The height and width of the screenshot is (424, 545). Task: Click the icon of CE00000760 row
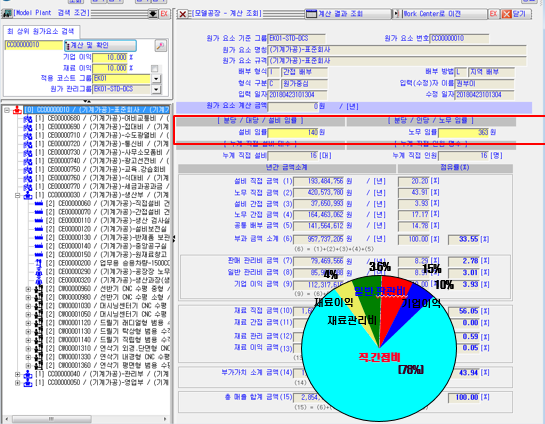click(27, 178)
